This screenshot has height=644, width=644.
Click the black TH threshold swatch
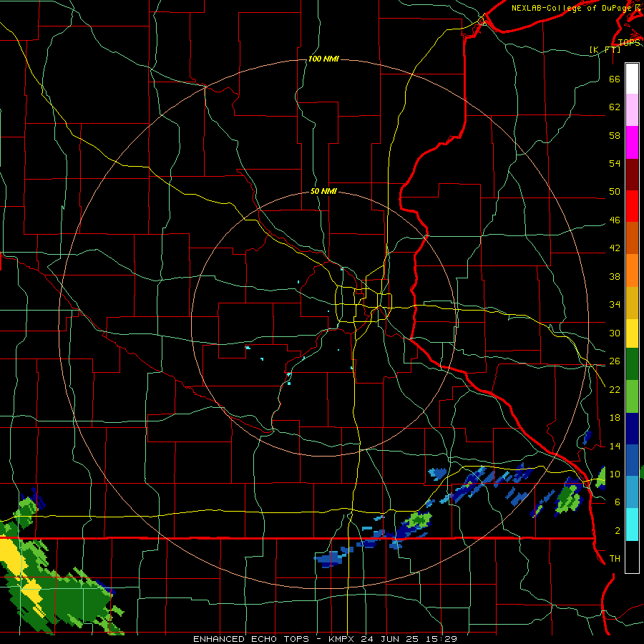[632, 557]
